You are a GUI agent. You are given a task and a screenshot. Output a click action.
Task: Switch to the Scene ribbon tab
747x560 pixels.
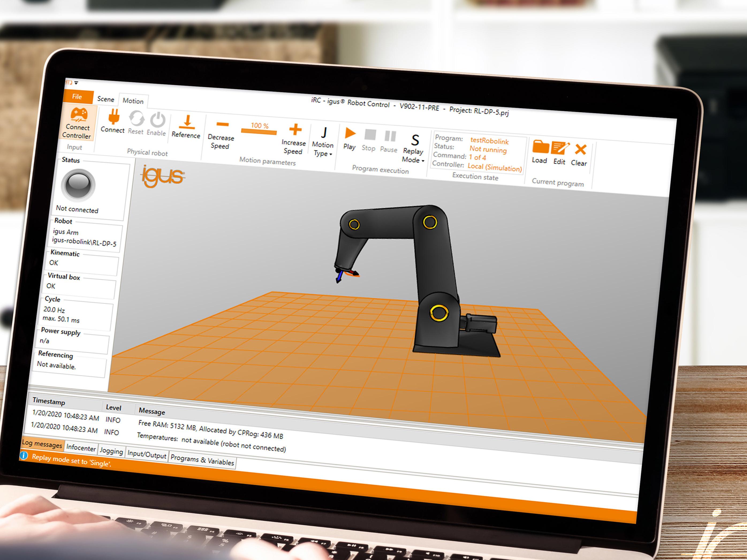pos(106,99)
